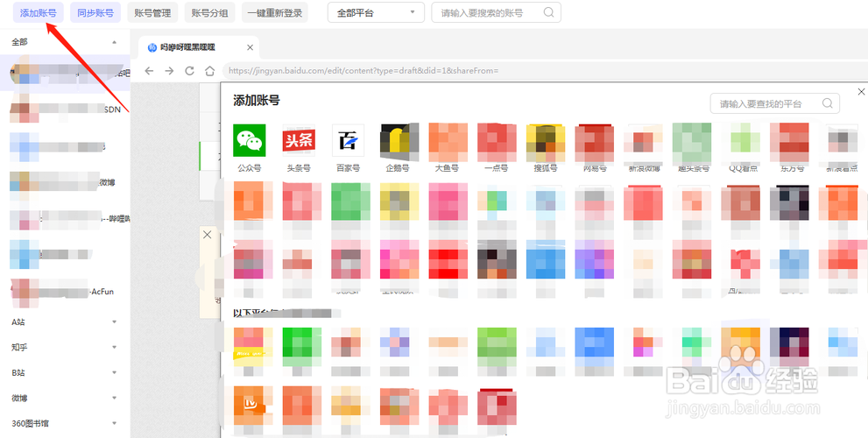Image resolution: width=868 pixels, height=438 pixels.
Task: Choose the 头条号 platform icon
Action: coord(299,140)
